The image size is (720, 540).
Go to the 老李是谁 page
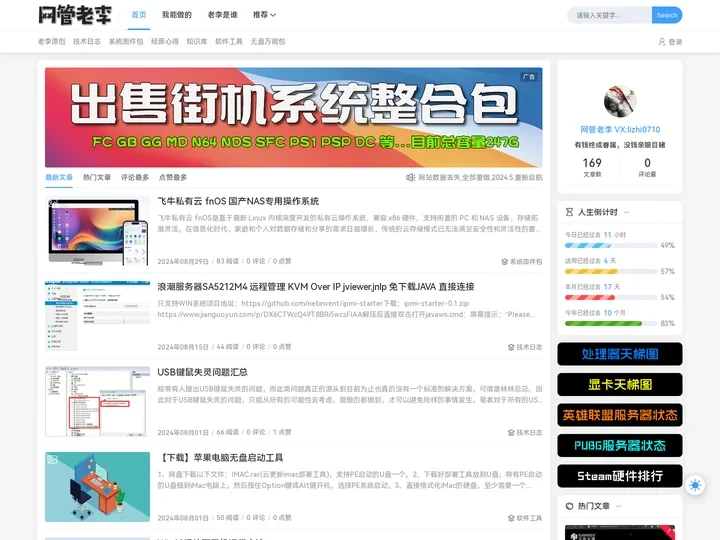[x=222, y=15]
